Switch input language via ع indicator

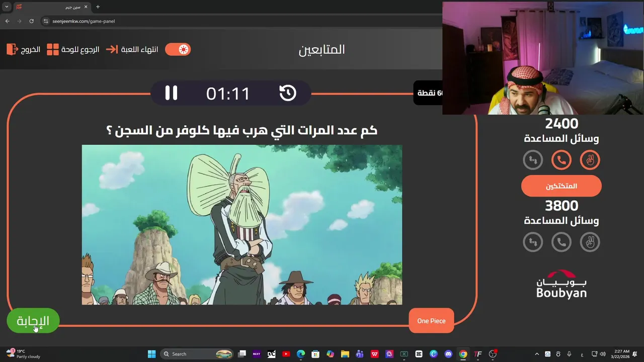582,354
